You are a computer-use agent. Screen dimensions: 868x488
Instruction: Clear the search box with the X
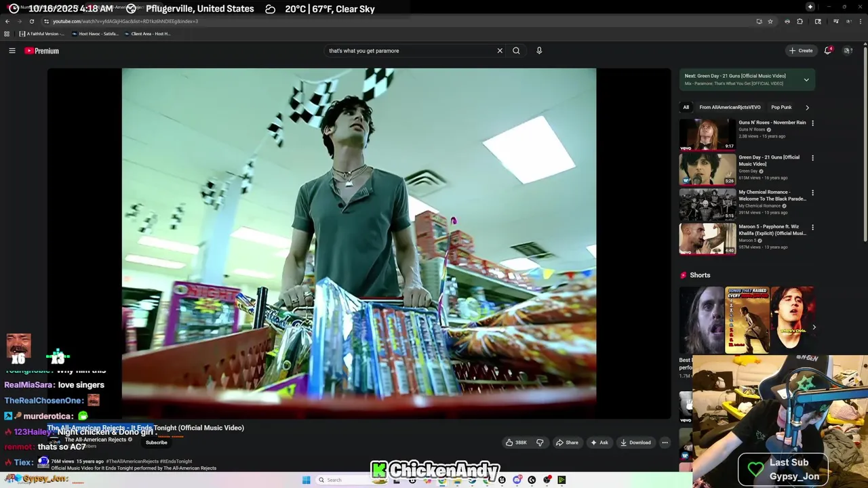[500, 51]
